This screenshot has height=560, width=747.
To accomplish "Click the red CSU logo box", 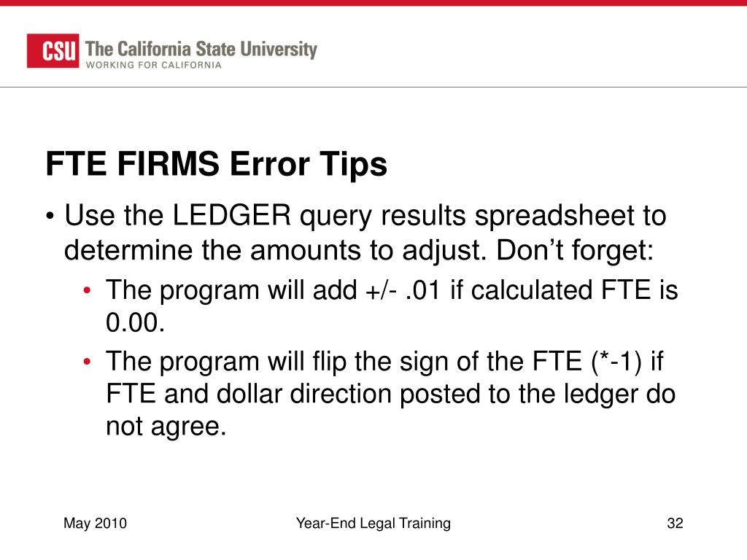I will (x=53, y=50).
